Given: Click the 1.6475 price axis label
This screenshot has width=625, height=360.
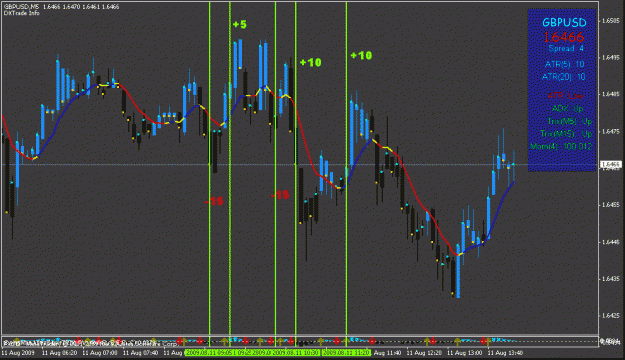Looking at the screenshot, I should click(x=611, y=132).
